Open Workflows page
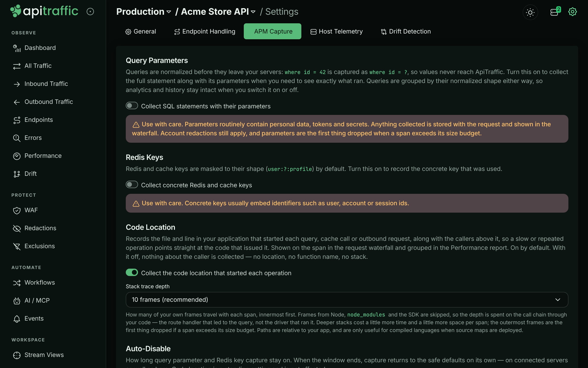This screenshot has height=368, width=588. pyautogui.click(x=34, y=283)
